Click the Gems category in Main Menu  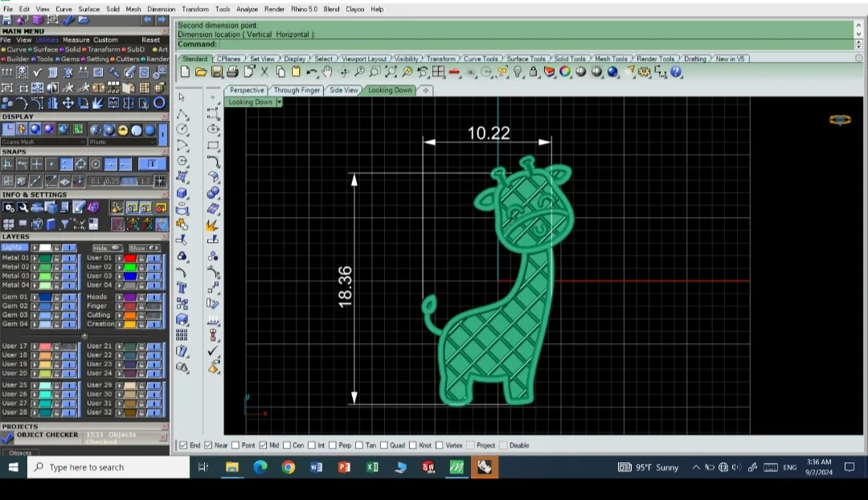coord(70,59)
